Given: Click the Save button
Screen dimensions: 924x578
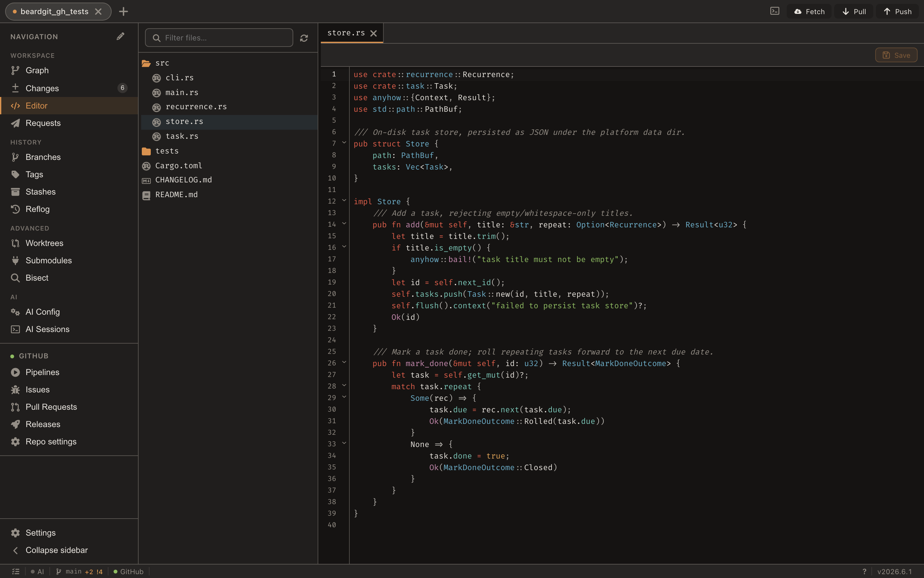Looking at the screenshot, I should click(896, 55).
